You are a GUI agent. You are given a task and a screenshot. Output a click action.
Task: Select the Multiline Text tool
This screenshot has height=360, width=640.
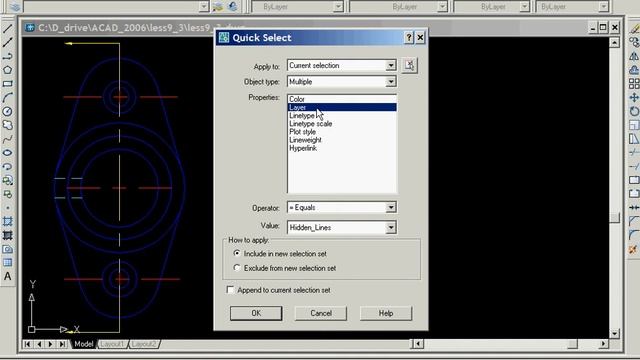click(7, 276)
